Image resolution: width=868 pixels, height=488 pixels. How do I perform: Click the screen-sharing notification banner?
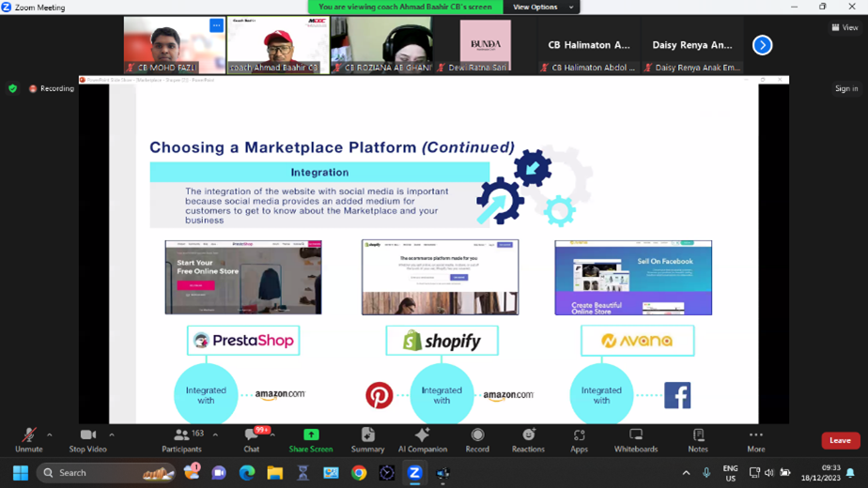[x=405, y=8]
